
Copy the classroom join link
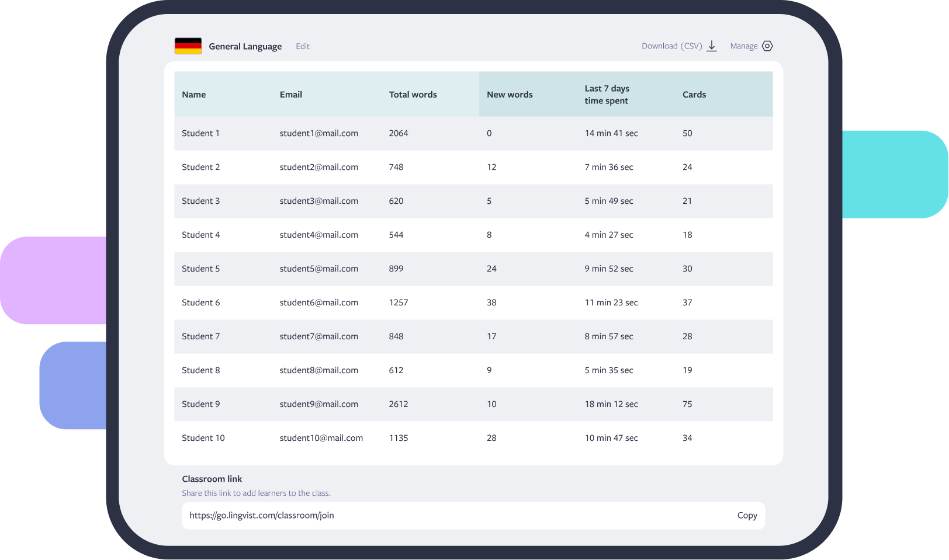tap(747, 516)
